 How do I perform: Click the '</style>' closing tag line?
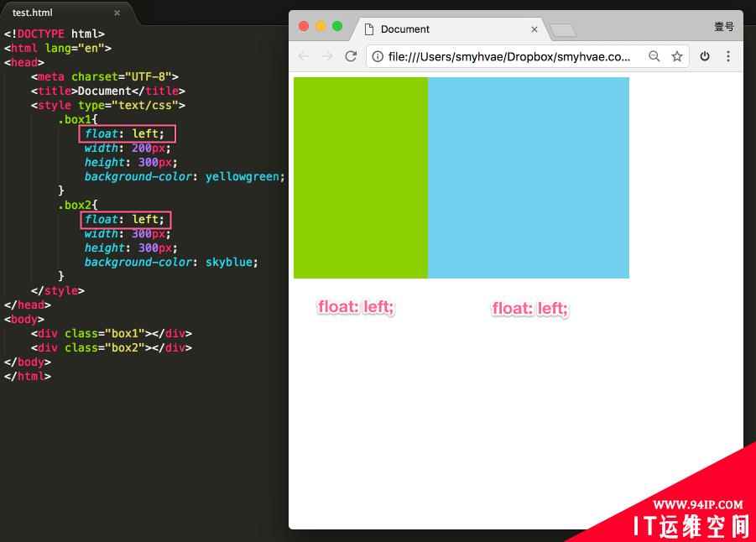click(58, 291)
